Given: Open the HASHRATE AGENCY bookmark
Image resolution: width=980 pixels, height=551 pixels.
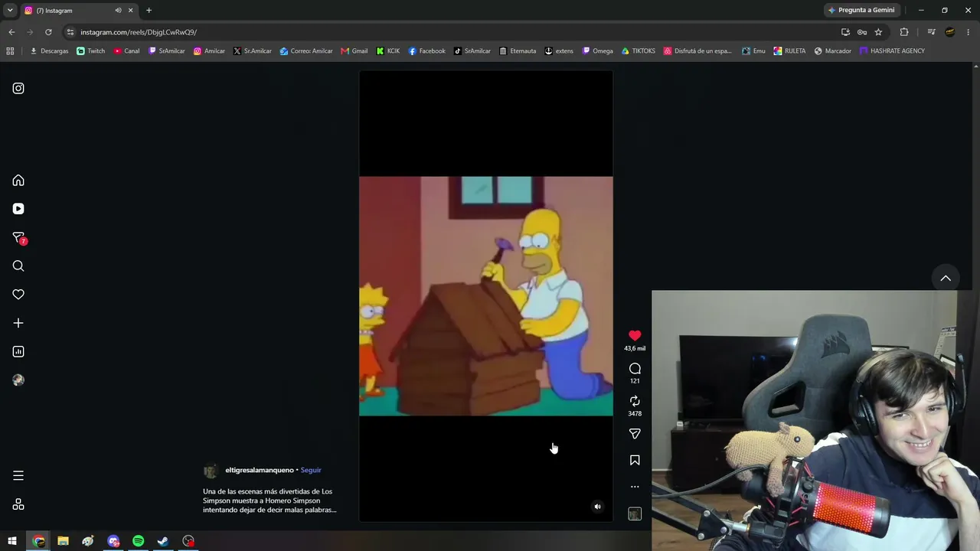Looking at the screenshot, I should [x=892, y=51].
